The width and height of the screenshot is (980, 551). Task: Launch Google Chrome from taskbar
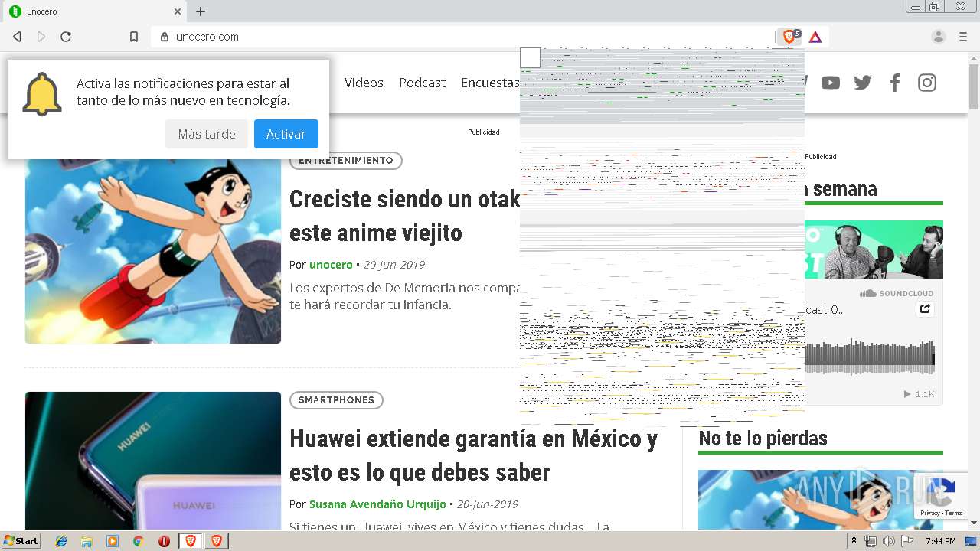[x=138, y=541]
